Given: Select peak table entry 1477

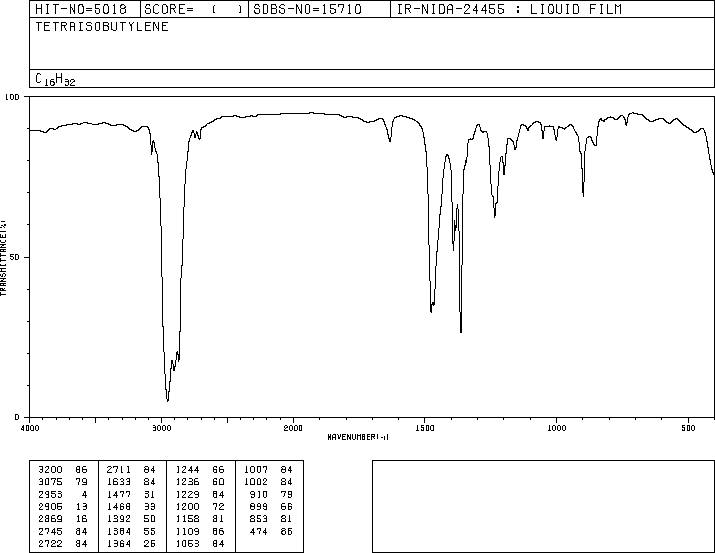Looking at the screenshot, I should click(119, 494).
